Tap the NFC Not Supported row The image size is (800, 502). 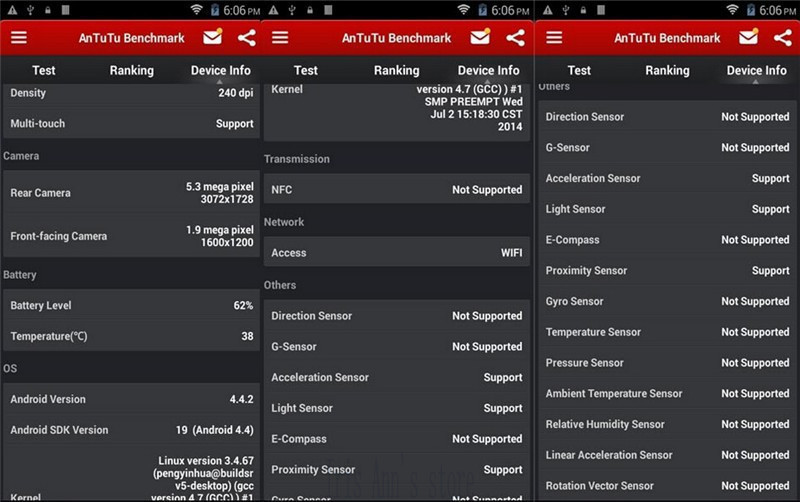pyautogui.click(x=396, y=190)
